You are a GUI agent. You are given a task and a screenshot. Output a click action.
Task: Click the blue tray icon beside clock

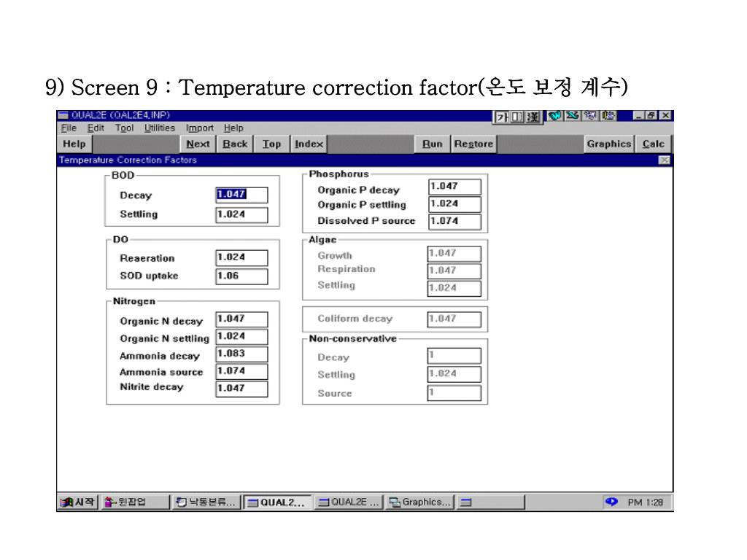611,502
